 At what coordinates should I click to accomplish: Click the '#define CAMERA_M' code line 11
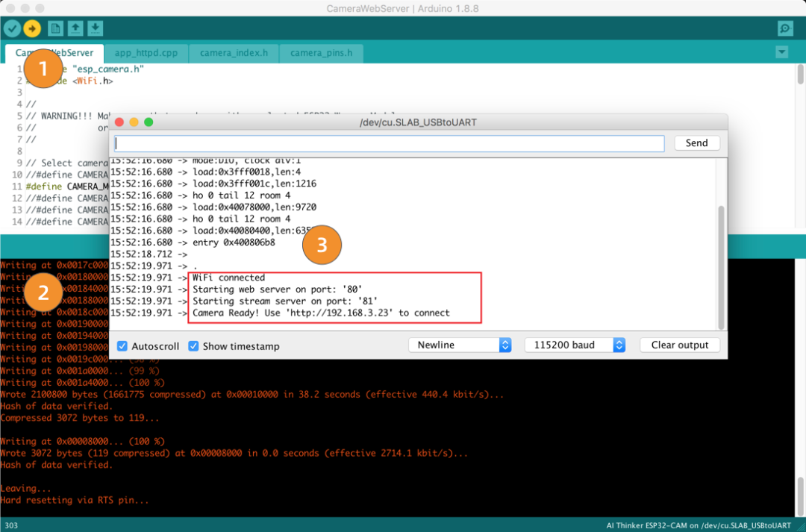67,186
